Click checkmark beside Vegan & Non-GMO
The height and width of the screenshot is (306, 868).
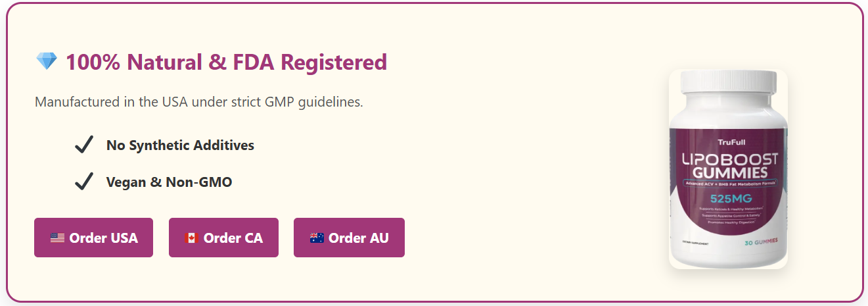click(83, 182)
